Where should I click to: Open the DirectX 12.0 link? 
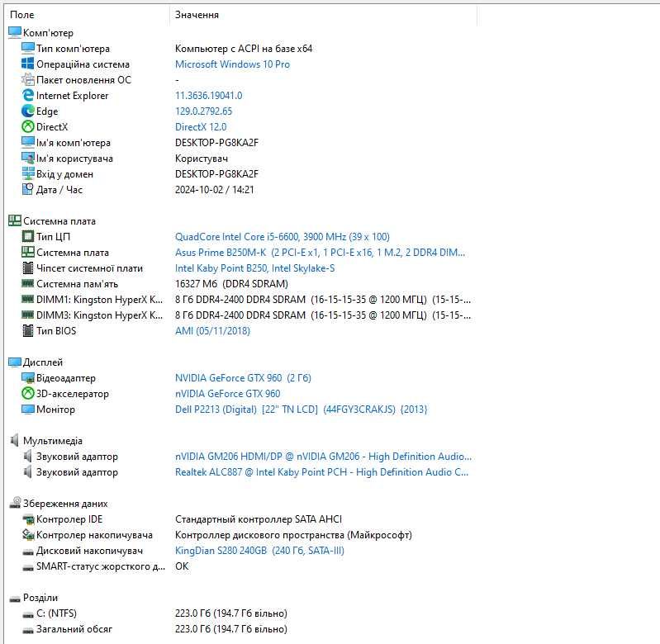201,126
